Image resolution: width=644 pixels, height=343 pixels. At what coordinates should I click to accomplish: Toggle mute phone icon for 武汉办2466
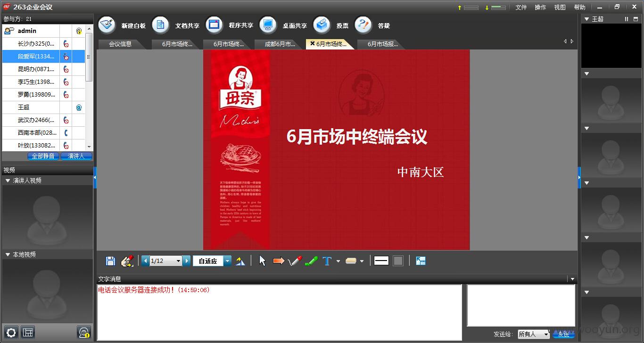click(x=66, y=120)
